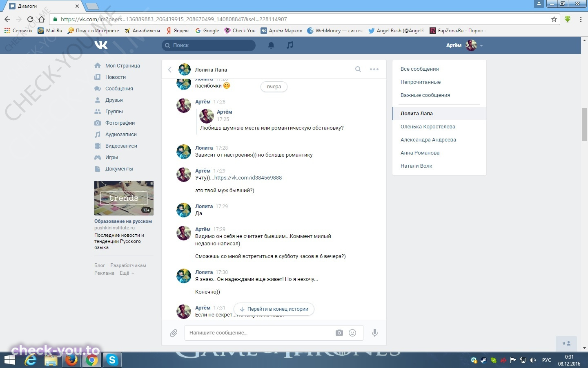Click the Блог footer link
This screenshot has width=588, height=368.
coord(100,265)
